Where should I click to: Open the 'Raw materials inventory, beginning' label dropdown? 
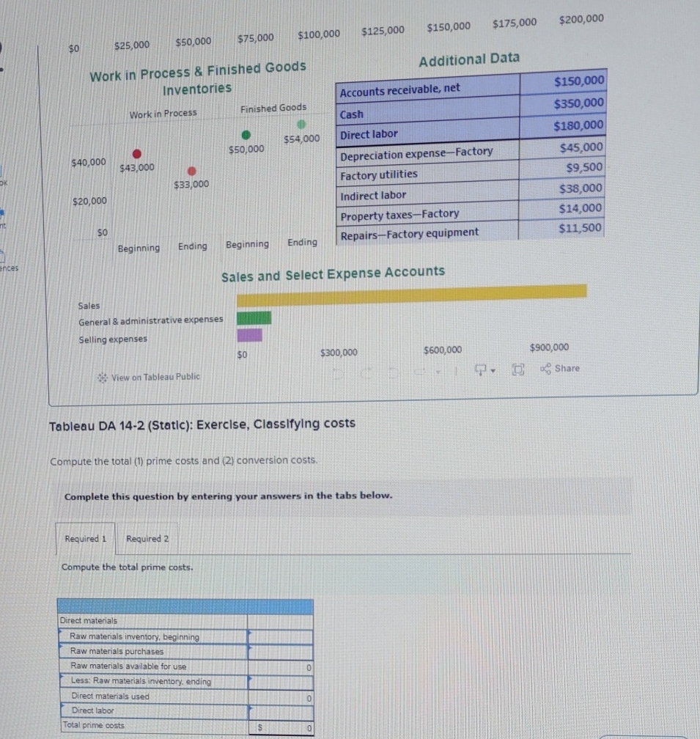pos(154,636)
